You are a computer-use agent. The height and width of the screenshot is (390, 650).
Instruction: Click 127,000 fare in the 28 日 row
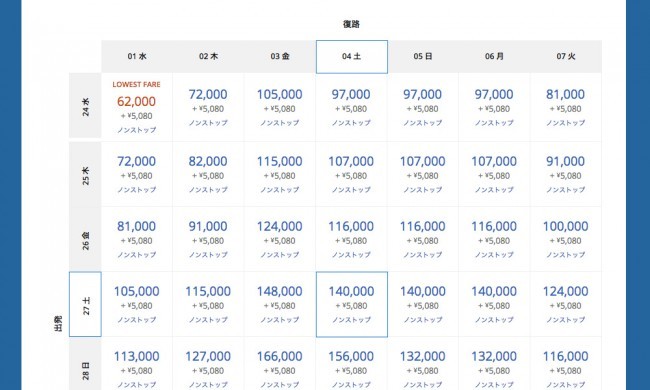click(x=208, y=363)
